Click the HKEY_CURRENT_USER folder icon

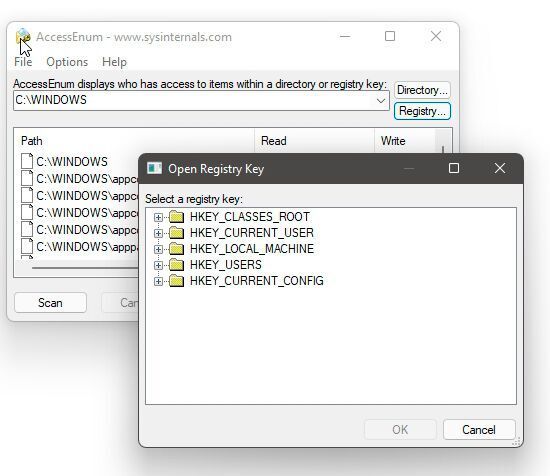176,233
